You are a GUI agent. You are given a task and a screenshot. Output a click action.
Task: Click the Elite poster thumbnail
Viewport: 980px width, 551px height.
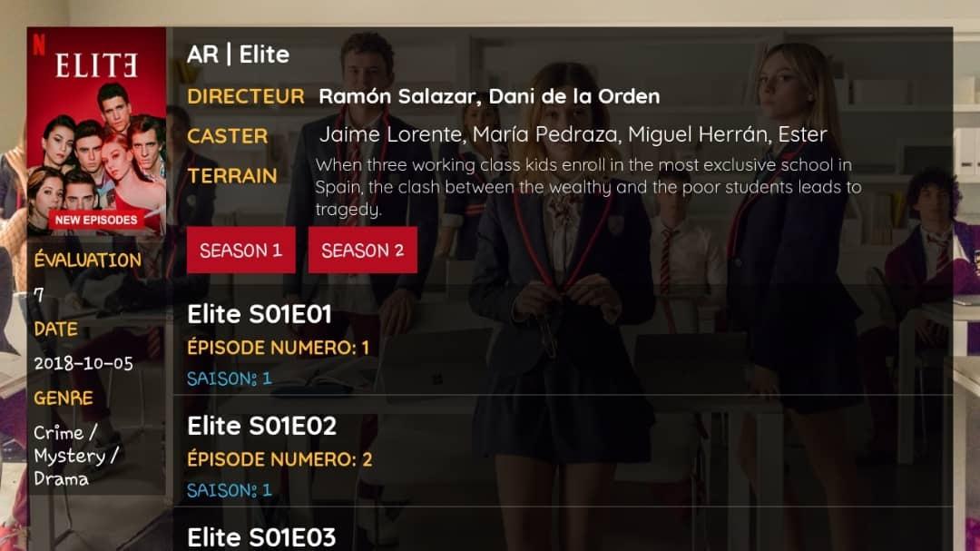(x=96, y=132)
